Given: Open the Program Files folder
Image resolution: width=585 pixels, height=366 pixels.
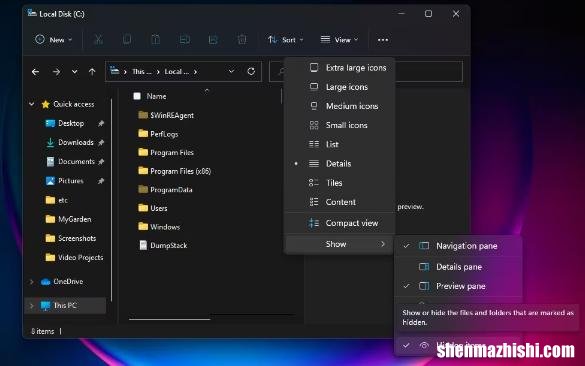Looking at the screenshot, I should pos(172,153).
